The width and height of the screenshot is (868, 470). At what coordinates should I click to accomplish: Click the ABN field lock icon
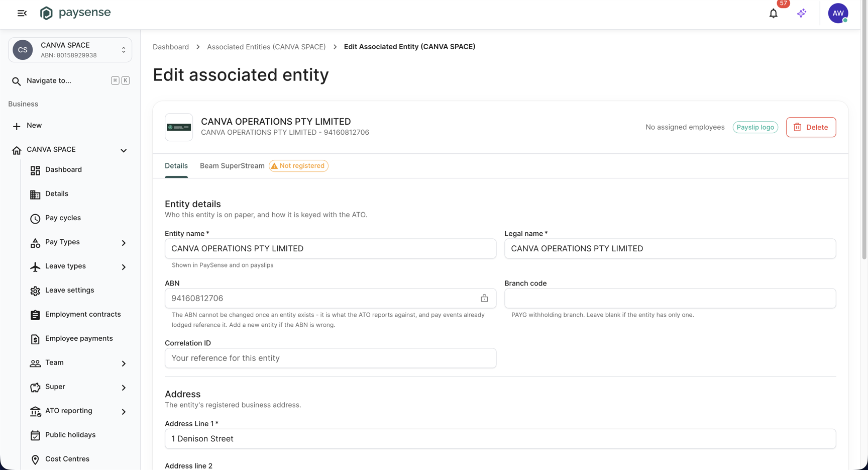pyautogui.click(x=484, y=298)
